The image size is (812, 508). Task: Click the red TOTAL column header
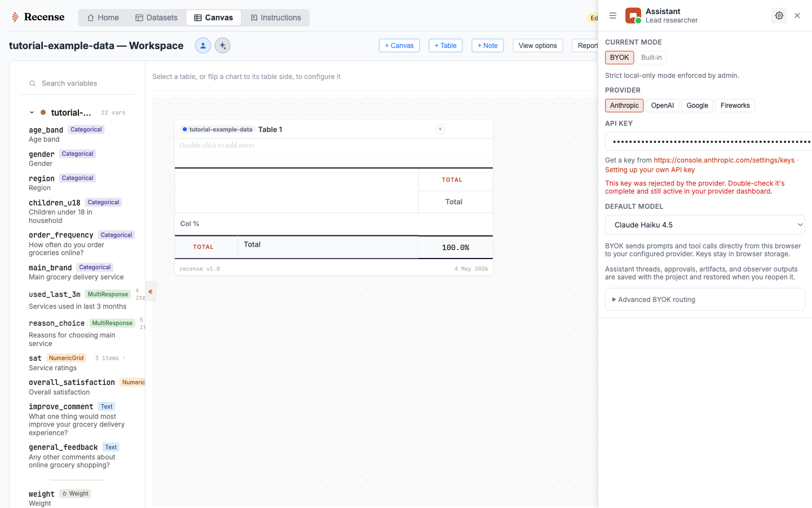[452, 179]
